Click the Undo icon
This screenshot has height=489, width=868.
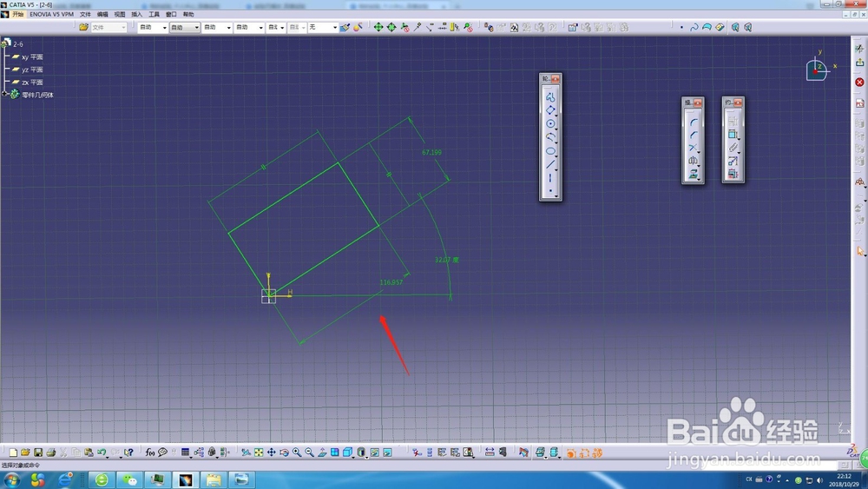click(x=102, y=453)
